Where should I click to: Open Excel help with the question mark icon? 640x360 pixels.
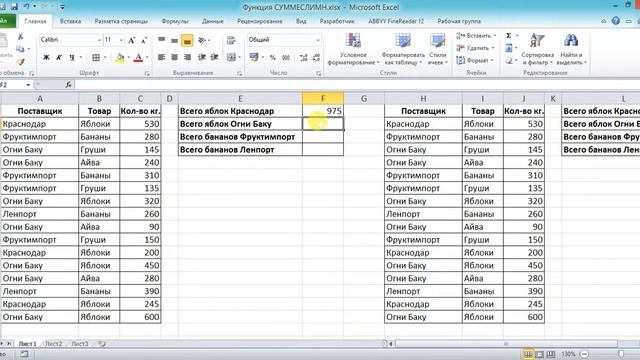pyautogui.click(x=616, y=21)
